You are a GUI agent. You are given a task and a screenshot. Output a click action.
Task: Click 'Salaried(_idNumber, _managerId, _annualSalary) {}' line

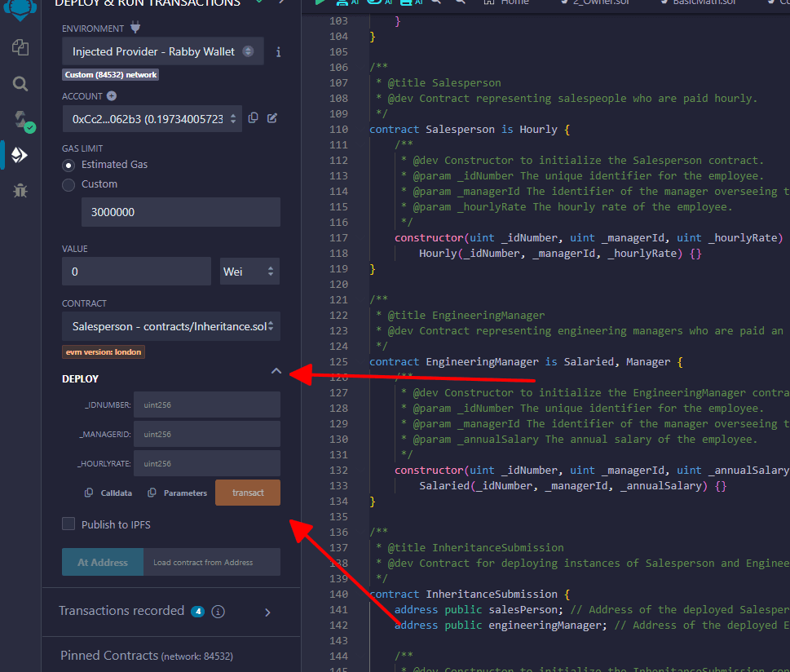(x=573, y=486)
